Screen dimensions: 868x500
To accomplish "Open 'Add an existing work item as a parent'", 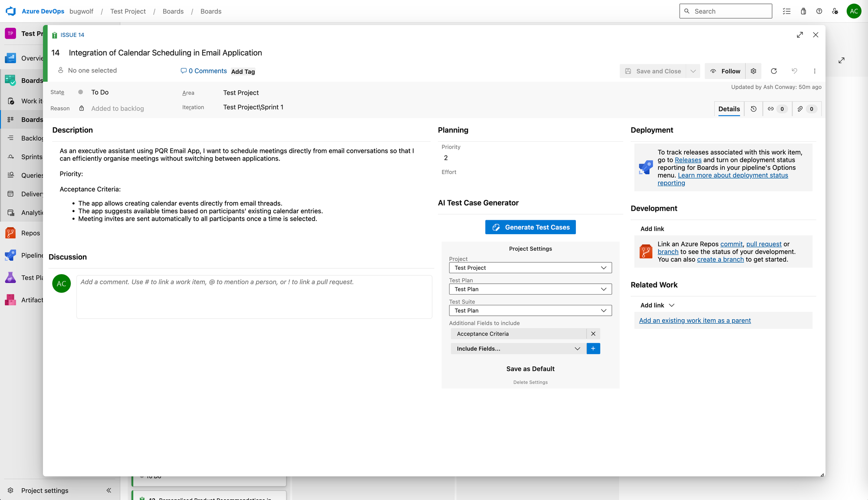I will (x=694, y=320).
